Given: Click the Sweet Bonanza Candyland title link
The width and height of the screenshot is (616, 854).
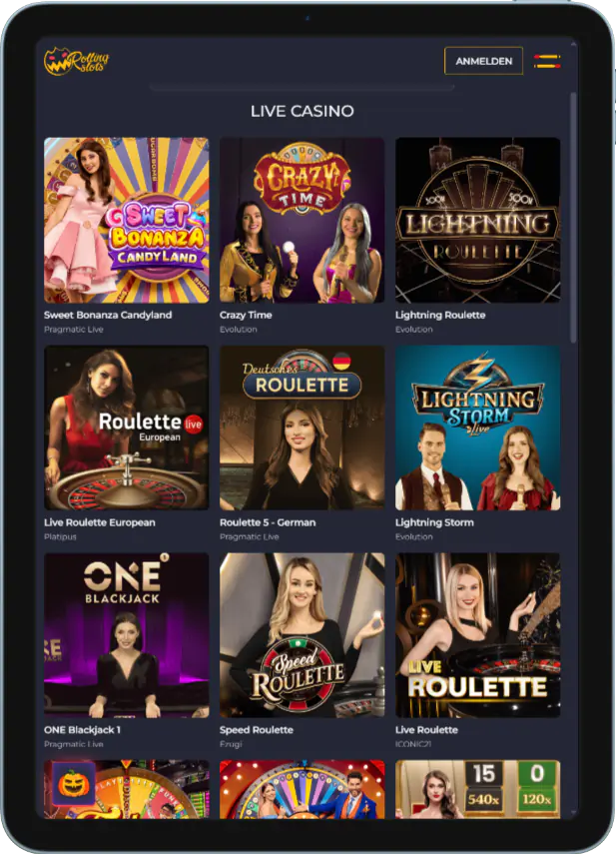Looking at the screenshot, I should click(x=108, y=315).
